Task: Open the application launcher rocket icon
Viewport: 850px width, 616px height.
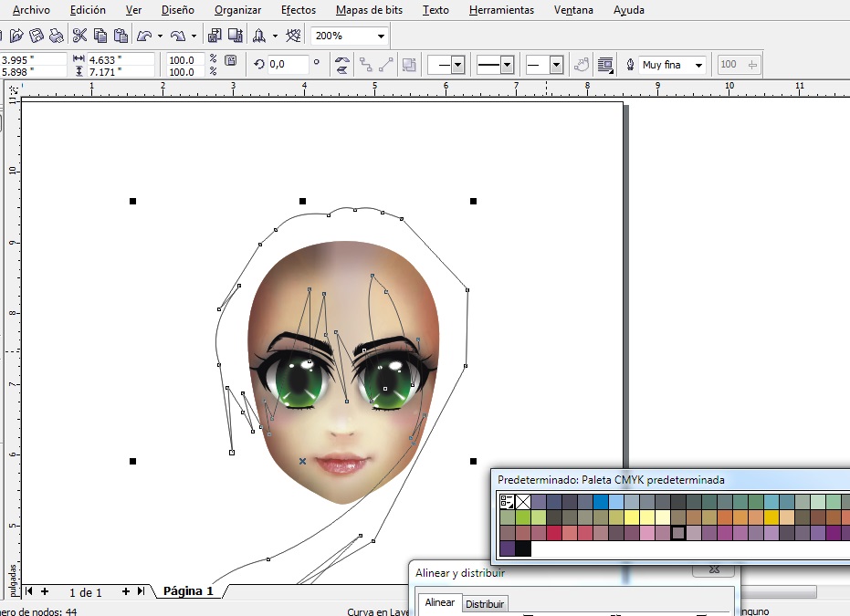Action: (260, 37)
